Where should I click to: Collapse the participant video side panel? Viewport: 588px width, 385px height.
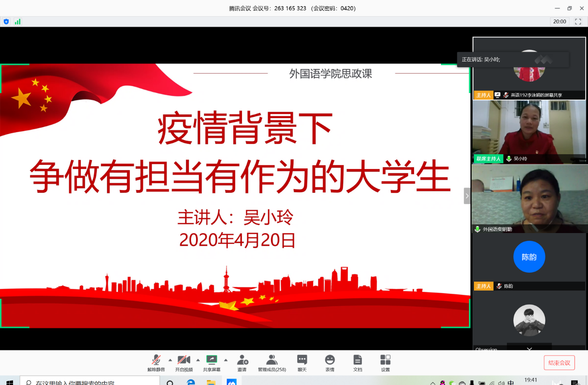point(467,196)
